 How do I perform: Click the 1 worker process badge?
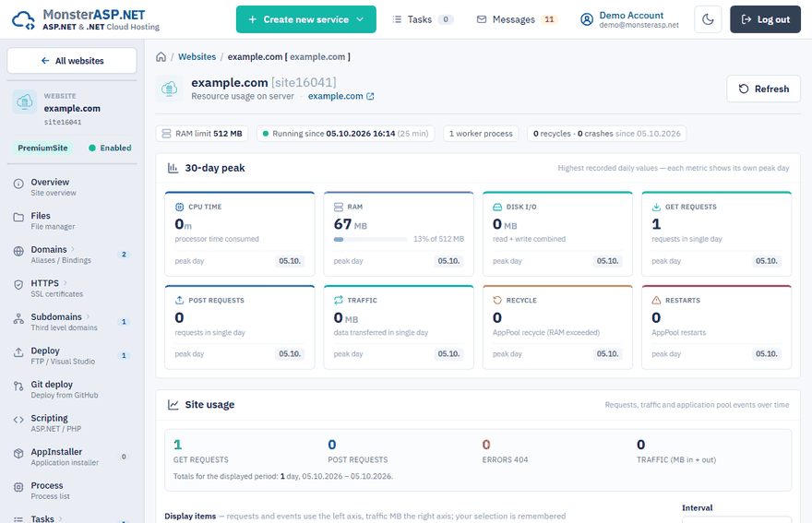click(481, 134)
